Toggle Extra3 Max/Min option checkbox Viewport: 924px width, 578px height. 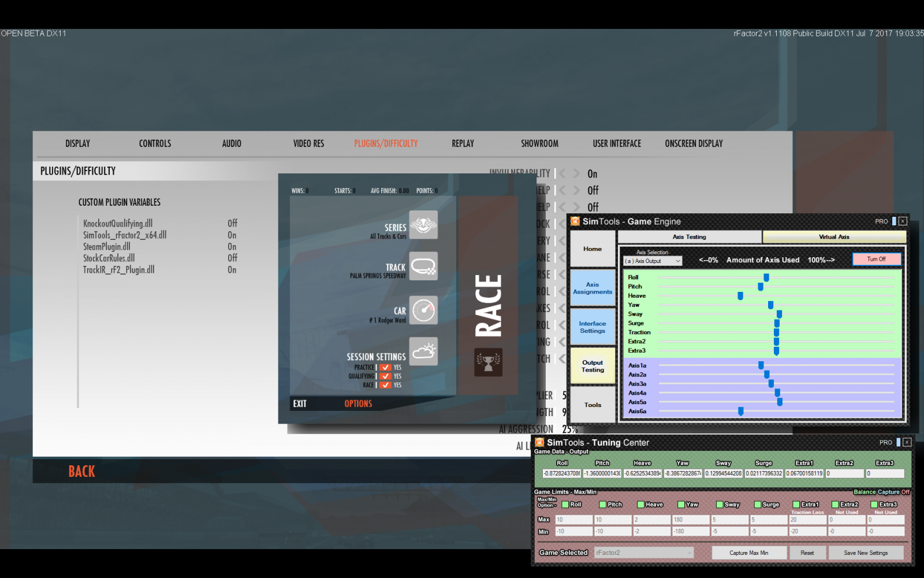874,505
